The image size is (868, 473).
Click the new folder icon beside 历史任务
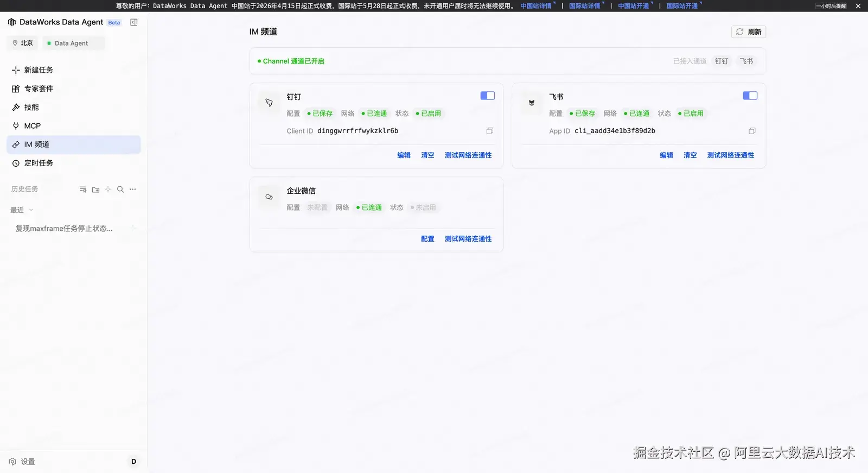pyautogui.click(x=95, y=190)
